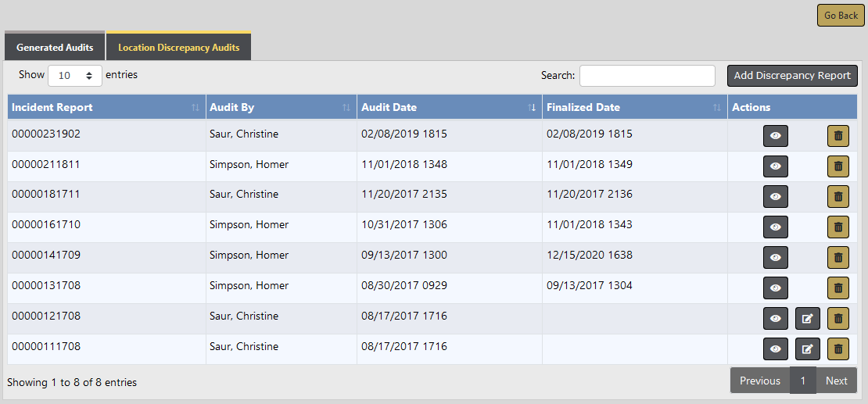View audit for incident 00000121708
Image resolution: width=868 pixels, height=404 pixels.
[x=775, y=319]
